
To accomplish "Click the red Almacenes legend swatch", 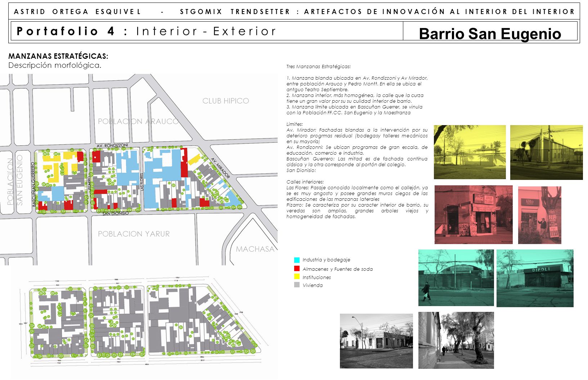I will [297, 269].
